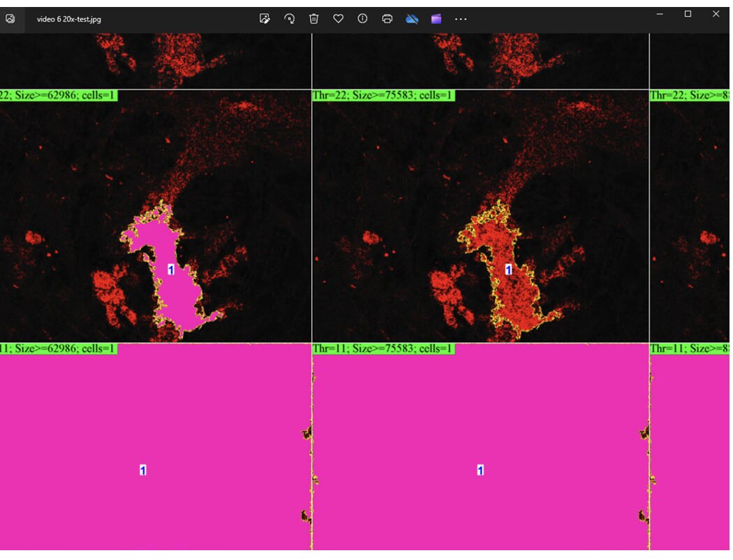Click the purple Clipchamp video icon
This screenshot has height=560, width=733.
tap(436, 19)
